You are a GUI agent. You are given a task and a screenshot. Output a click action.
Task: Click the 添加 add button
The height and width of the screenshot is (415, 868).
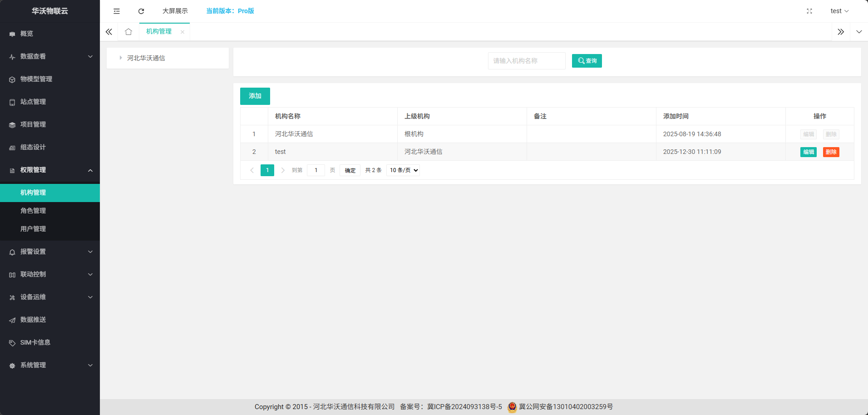[255, 96]
